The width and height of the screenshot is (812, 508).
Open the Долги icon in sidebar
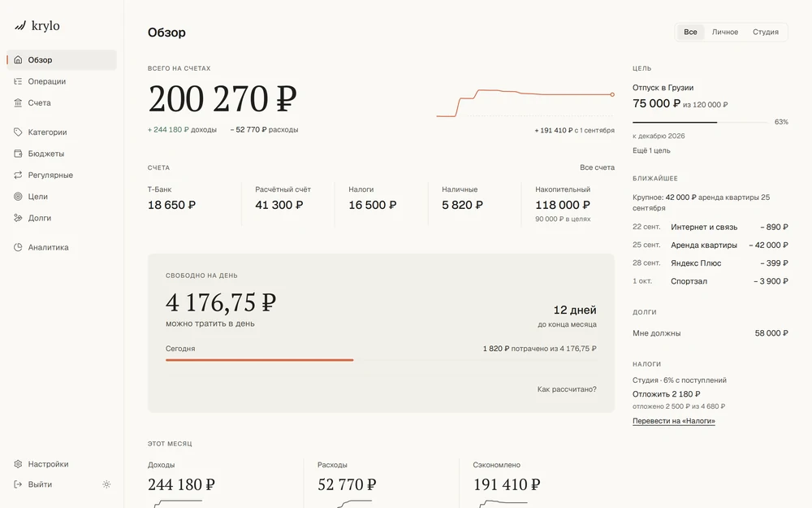pos(18,218)
